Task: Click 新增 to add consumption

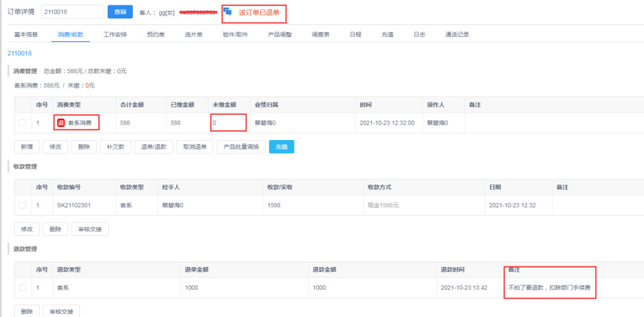Action: click(27, 147)
